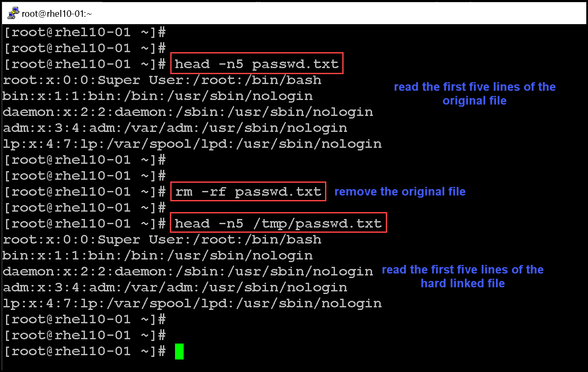This screenshot has width=588, height=372.
Task: Click the 'first five lines of the original file' note
Action: click(x=475, y=94)
